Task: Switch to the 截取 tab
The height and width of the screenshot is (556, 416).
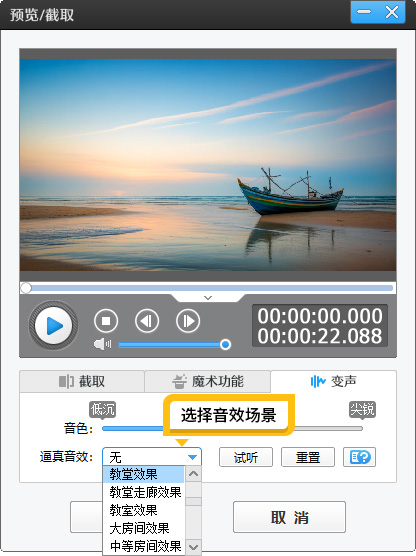Action: [x=82, y=382]
